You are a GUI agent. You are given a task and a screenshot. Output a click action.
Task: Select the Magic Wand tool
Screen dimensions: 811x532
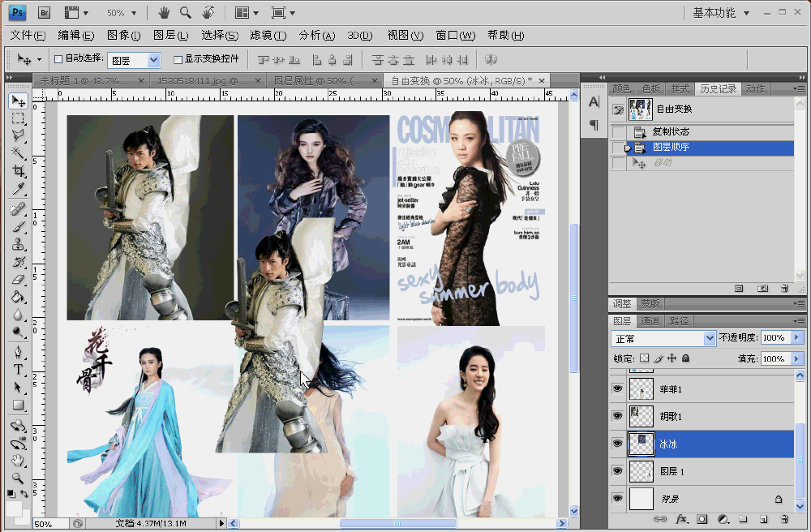tap(18, 153)
